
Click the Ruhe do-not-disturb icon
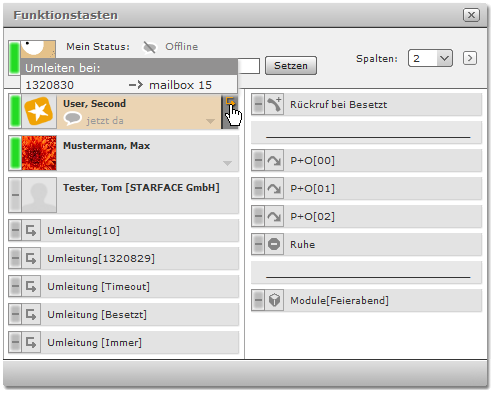(274, 244)
